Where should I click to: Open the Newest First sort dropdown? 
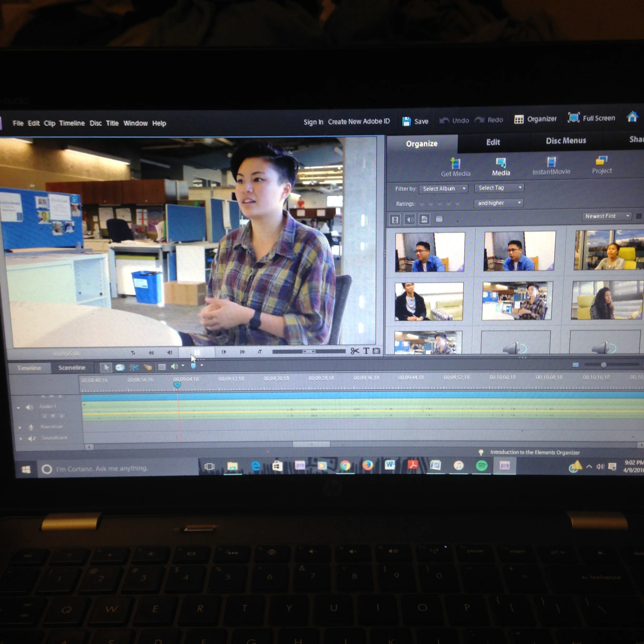[x=607, y=216]
